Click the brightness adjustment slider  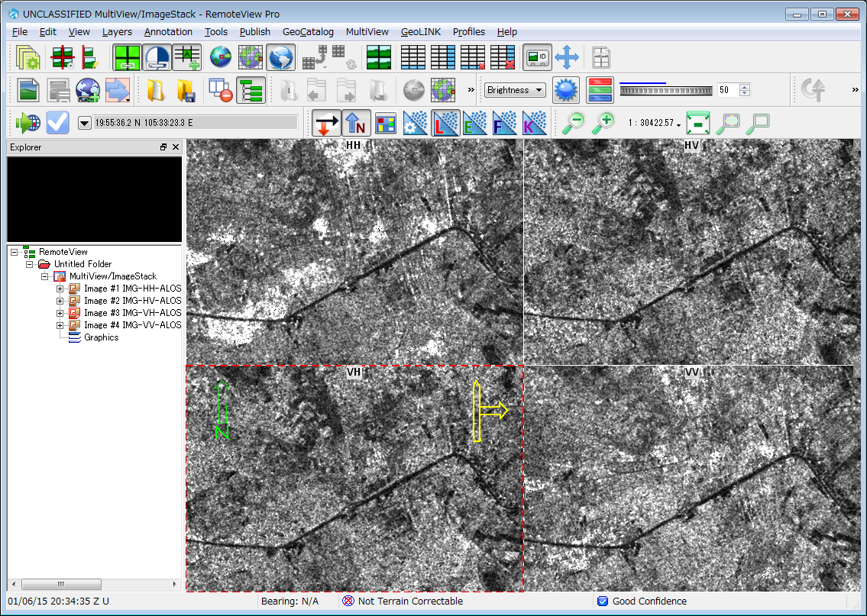(665, 90)
